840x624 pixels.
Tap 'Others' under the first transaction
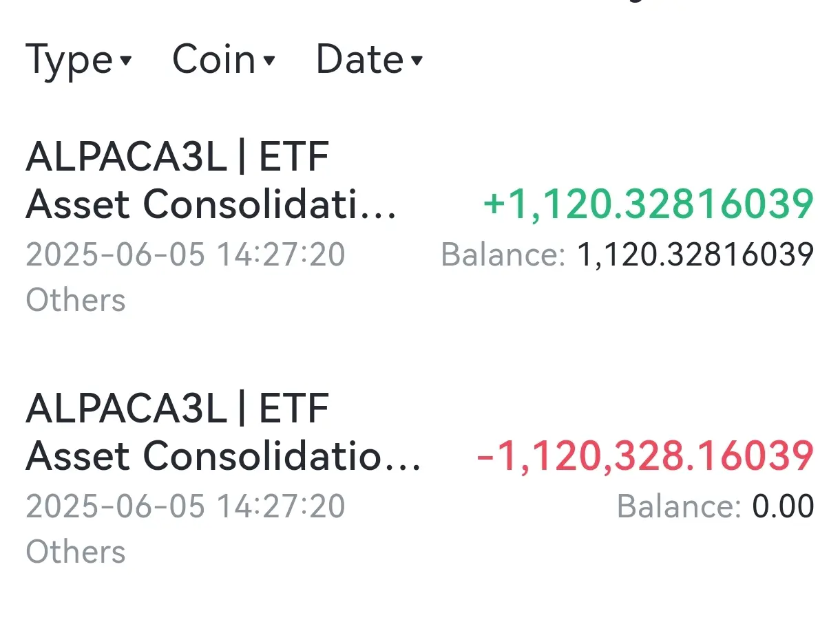coord(76,301)
